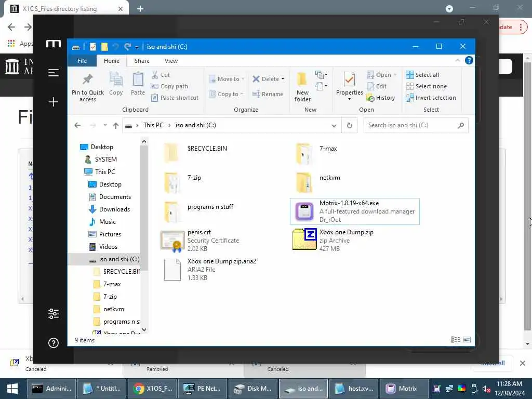Click Paste shortcut in ribbon
Viewport: 532px width, 399px height.
[x=175, y=98]
